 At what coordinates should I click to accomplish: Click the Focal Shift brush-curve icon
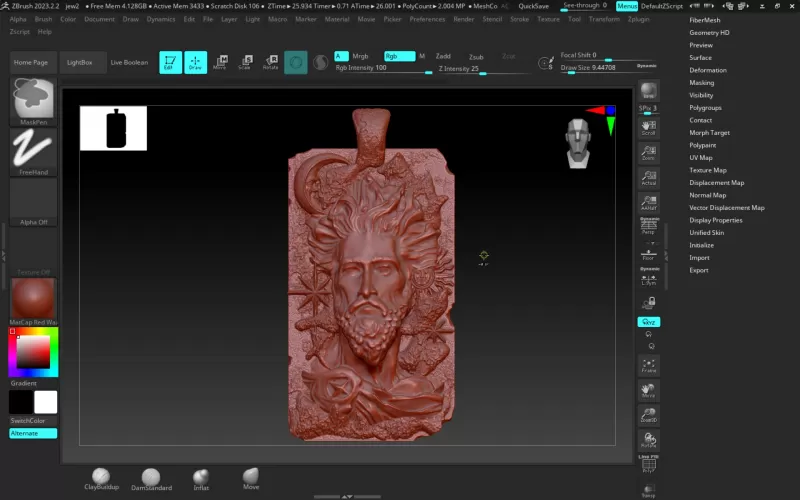pos(546,63)
